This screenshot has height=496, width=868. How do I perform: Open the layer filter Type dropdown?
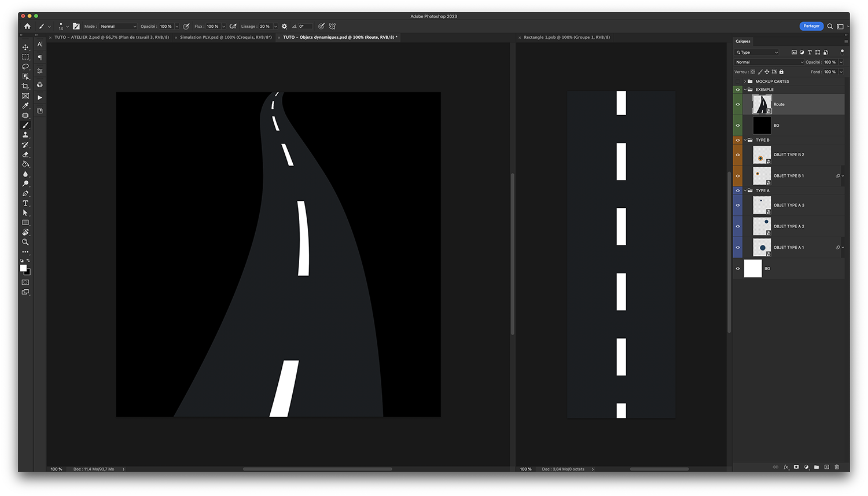click(x=757, y=52)
